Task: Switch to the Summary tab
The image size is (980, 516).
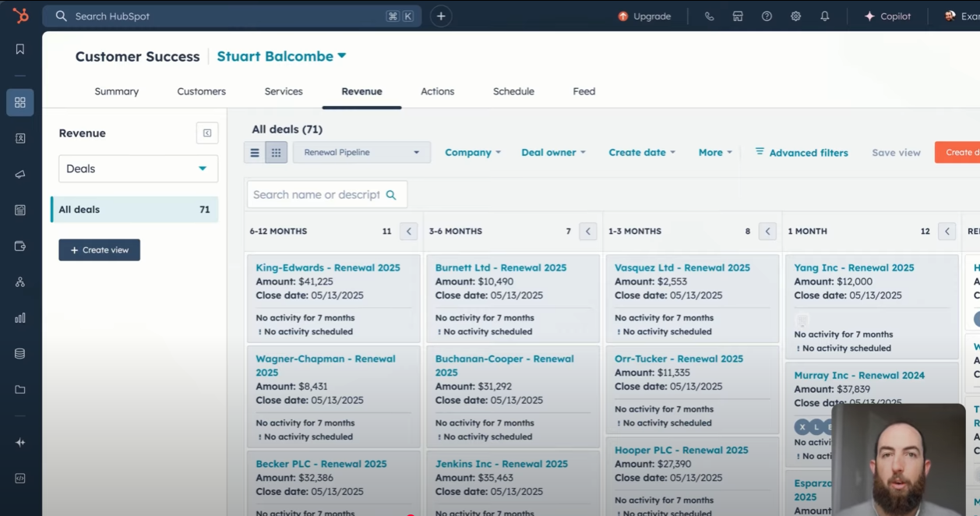Action: click(117, 91)
